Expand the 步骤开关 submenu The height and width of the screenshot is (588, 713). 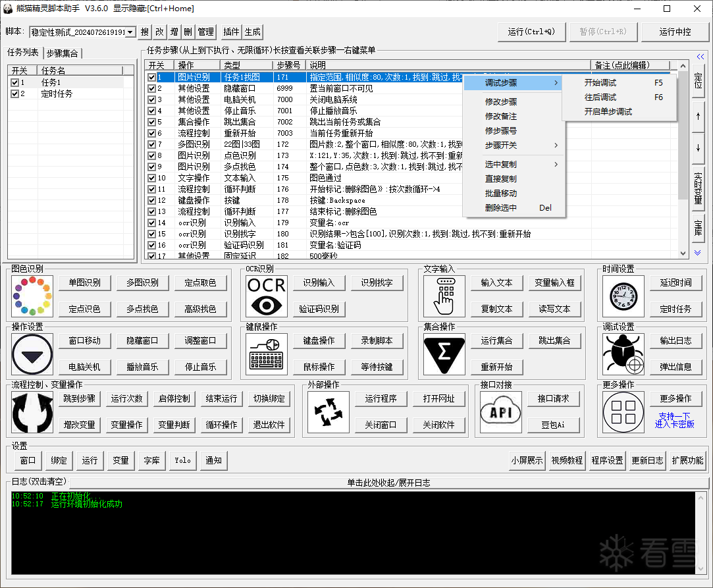click(514, 146)
